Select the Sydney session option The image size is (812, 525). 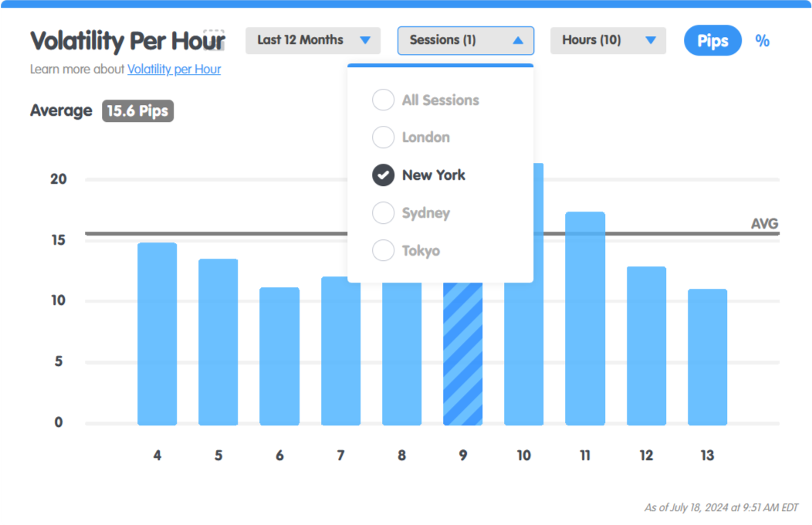point(411,213)
